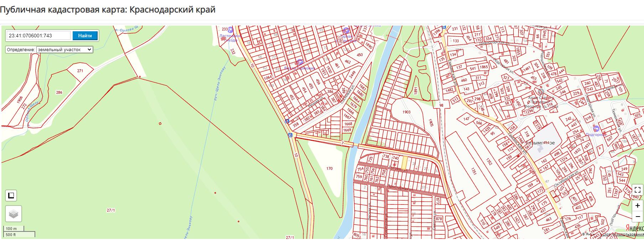Open the map layers switcher

[14, 214]
